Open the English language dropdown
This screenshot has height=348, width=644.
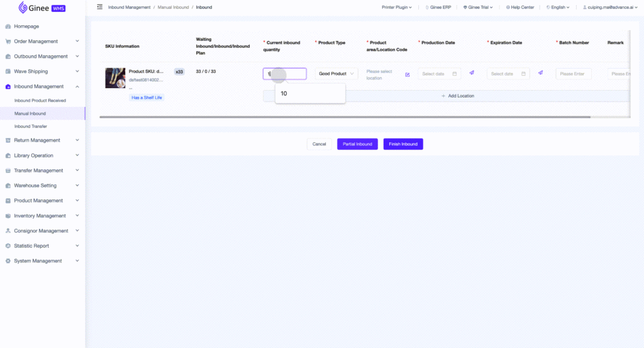[x=558, y=8]
